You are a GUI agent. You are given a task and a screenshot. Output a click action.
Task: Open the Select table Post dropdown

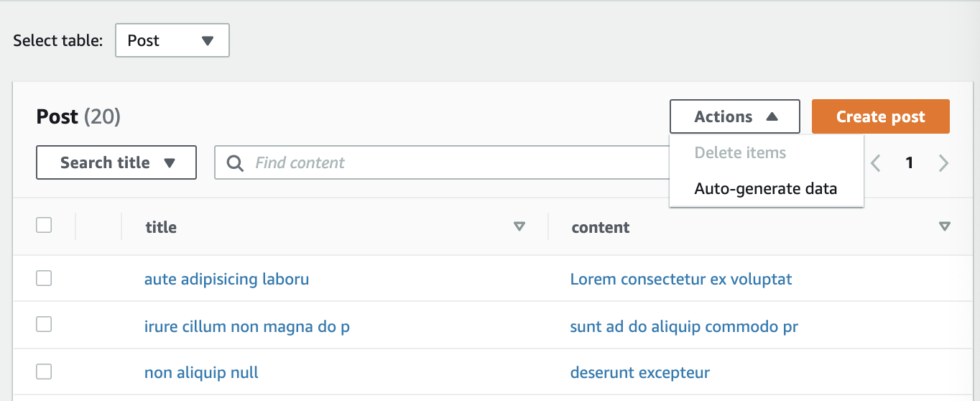coord(172,40)
